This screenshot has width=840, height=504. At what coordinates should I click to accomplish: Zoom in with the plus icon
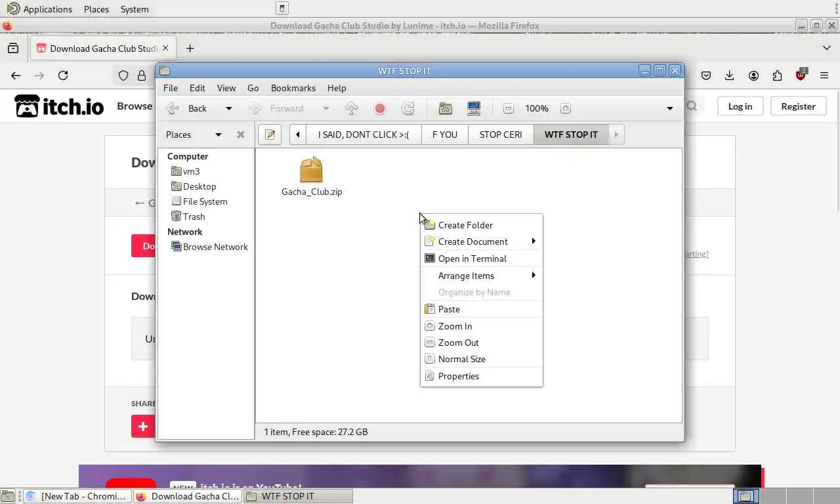tap(566, 108)
